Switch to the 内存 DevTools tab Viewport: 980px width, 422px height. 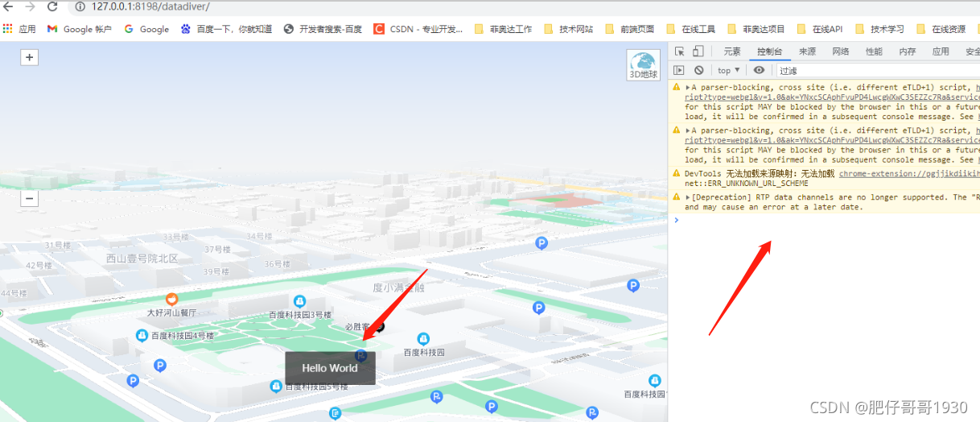[908, 52]
